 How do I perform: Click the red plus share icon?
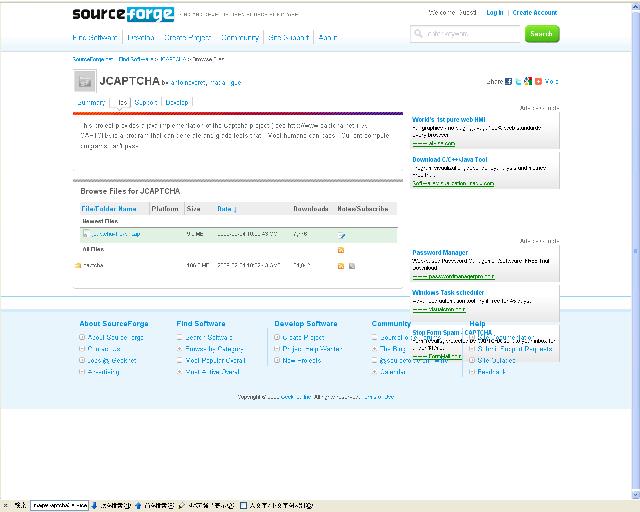(x=538, y=81)
